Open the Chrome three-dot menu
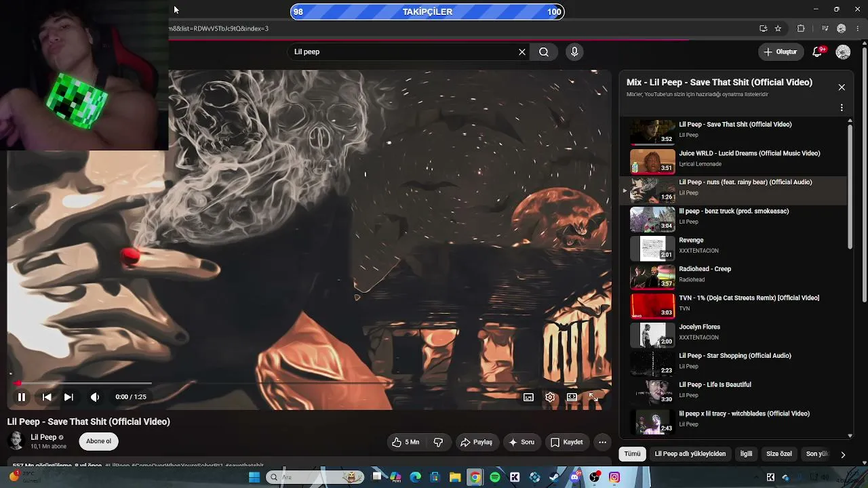The height and width of the screenshot is (488, 868). tap(858, 28)
